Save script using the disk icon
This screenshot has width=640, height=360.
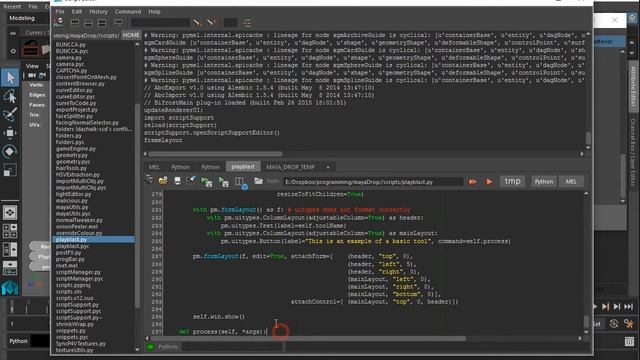tap(177, 181)
